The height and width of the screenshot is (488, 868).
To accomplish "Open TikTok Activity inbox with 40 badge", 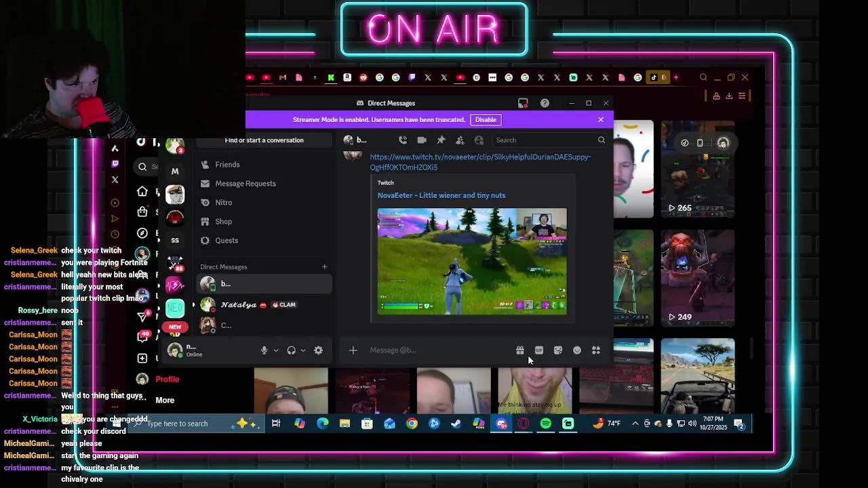I will 143,336.
